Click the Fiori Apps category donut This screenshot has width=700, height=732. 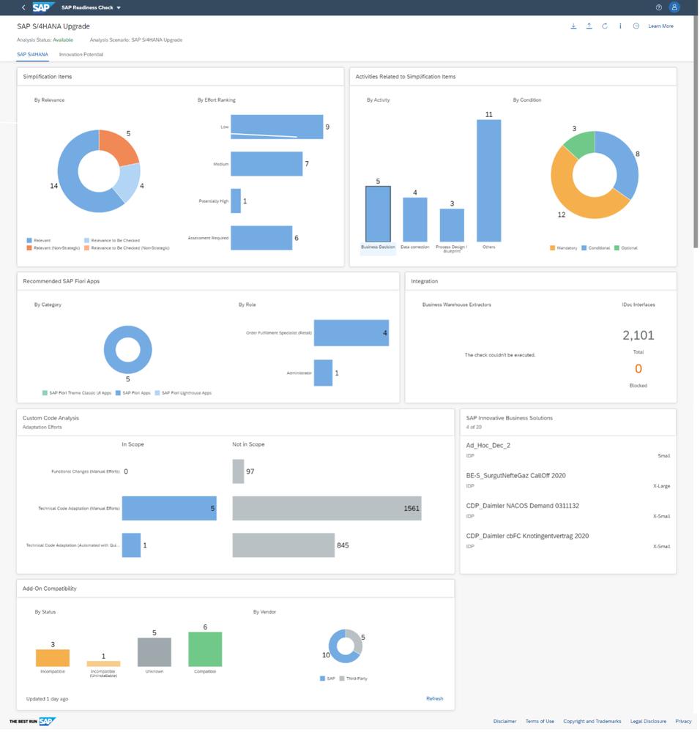[x=127, y=350]
